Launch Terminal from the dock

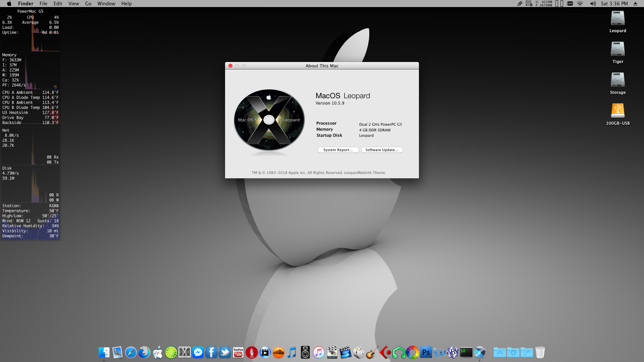pos(466,352)
